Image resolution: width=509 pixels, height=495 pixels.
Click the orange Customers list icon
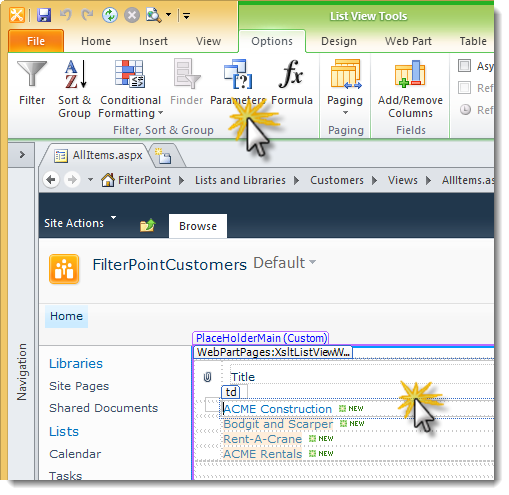tap(64, 269)
